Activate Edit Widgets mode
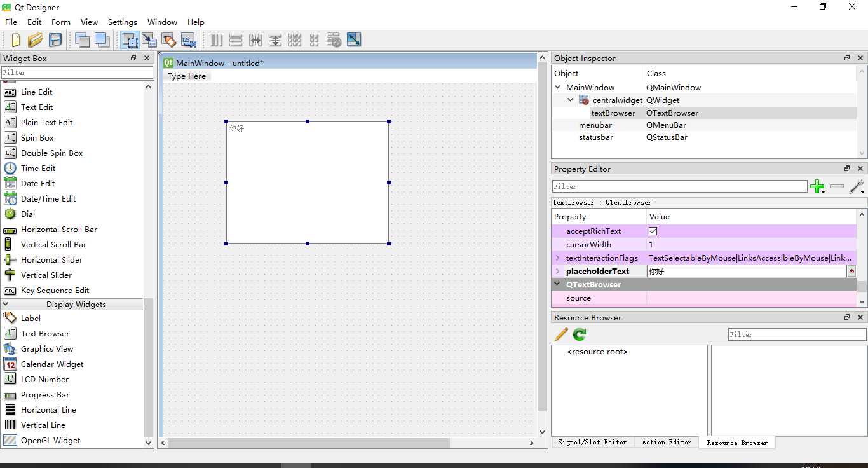This screenshot has width=868, height=468. pos(130,40)
